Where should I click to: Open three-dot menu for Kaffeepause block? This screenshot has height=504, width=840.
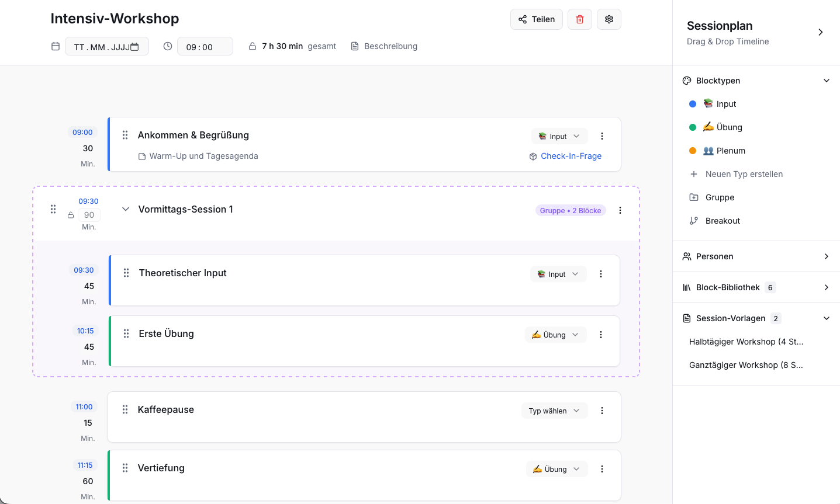[x=602, y=411]
